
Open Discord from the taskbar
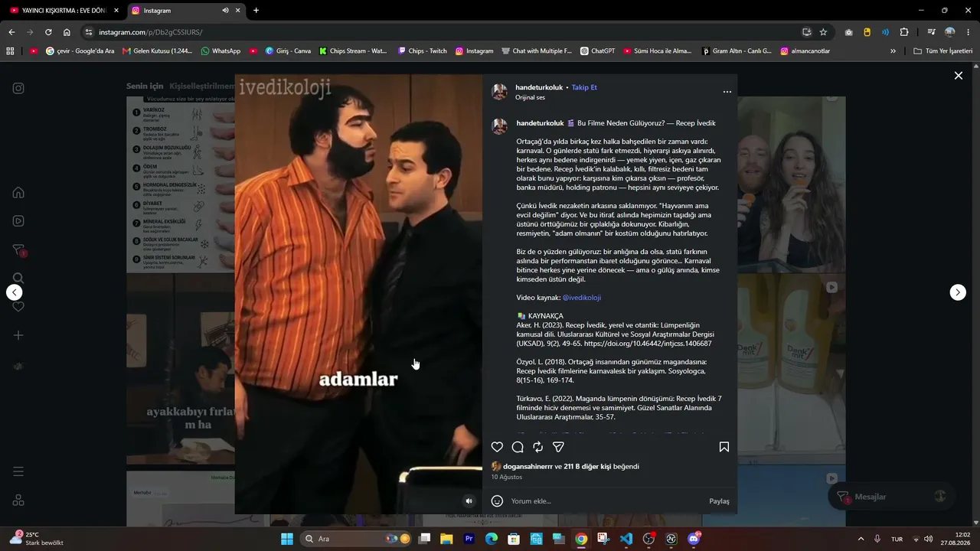point(694,539)
